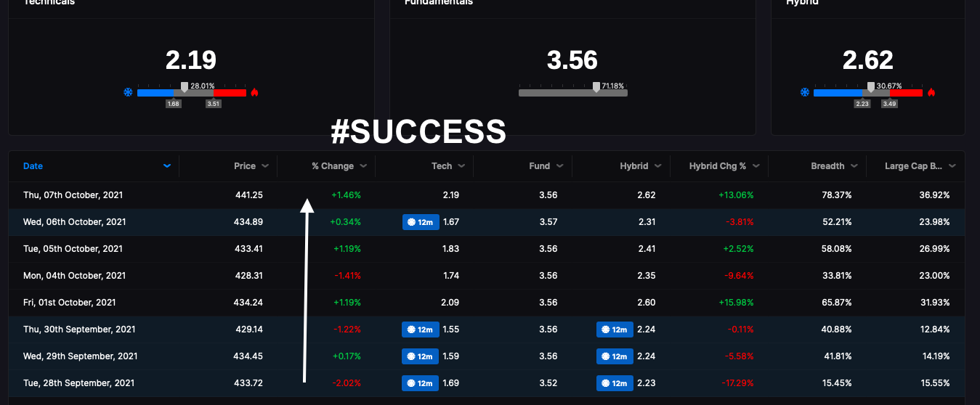Click the 12m Tech badge for 28th September row
Viewport: 980px width, 405px height.
[421, 383]
